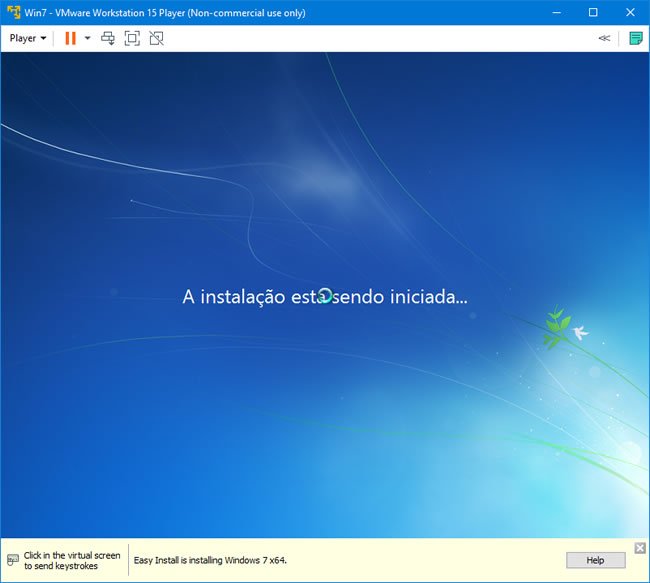Click the Help button in Easy Install bar
The width and height of the screenshot is (650, 583).
pyautogui.click(x=595, y=560)
